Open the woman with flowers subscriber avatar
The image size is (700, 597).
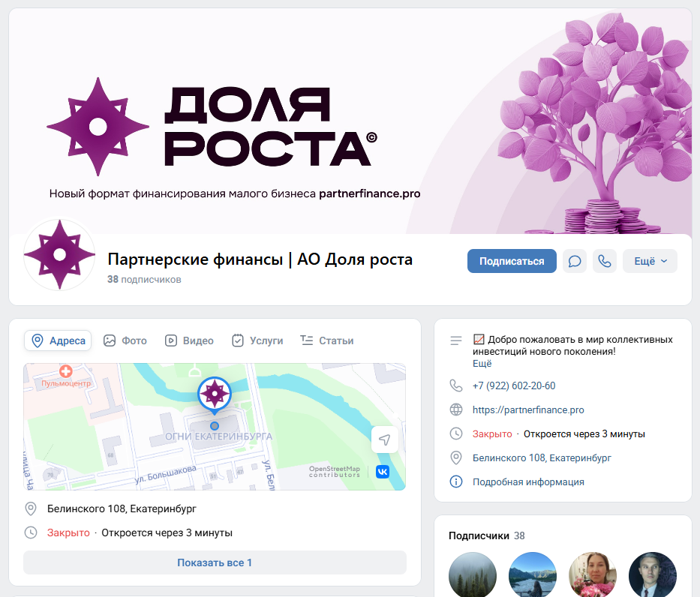(593, 574)
